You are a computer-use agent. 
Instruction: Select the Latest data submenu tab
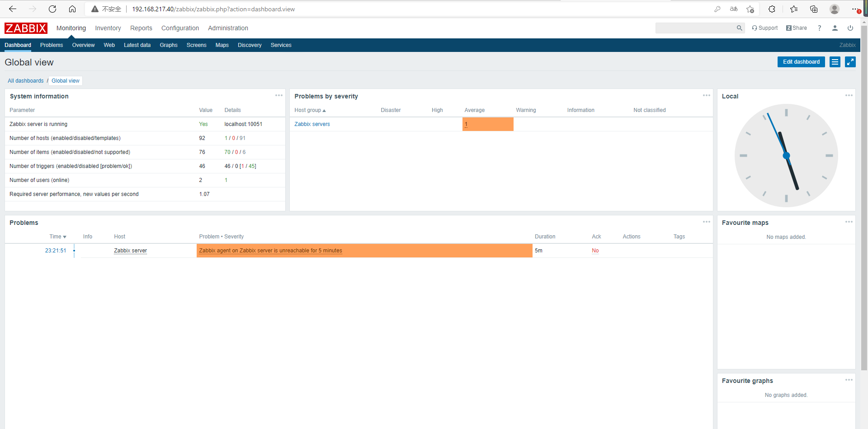(x=137, y=45)
